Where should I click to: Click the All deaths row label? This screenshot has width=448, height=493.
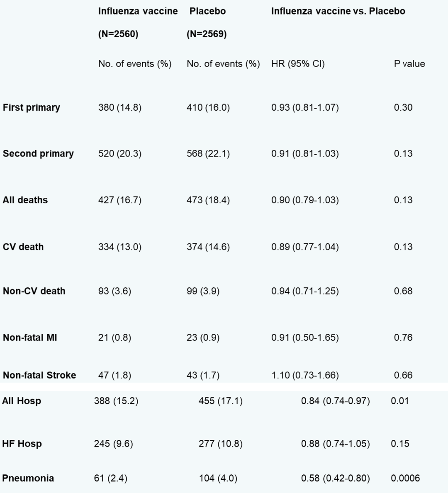coord(25,200)
